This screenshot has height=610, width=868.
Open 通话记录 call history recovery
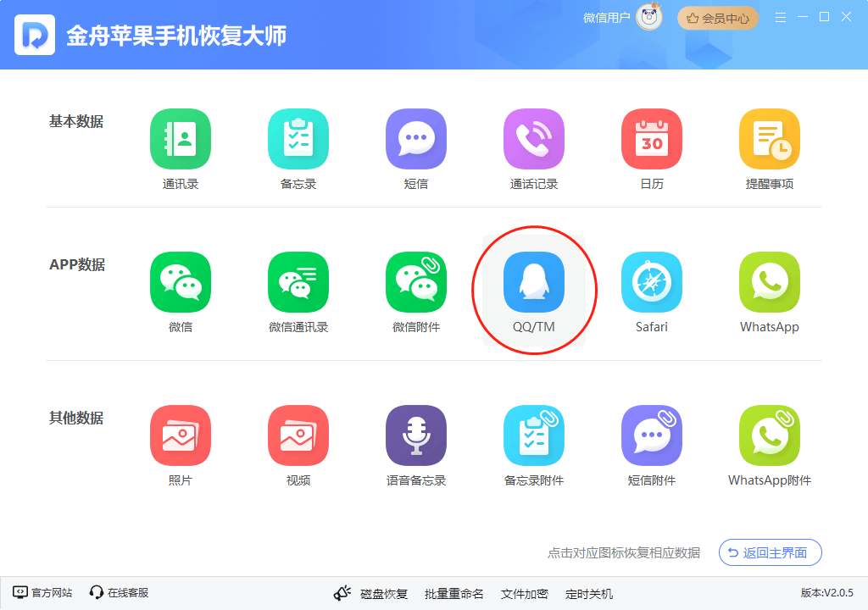tap(534, 139)
